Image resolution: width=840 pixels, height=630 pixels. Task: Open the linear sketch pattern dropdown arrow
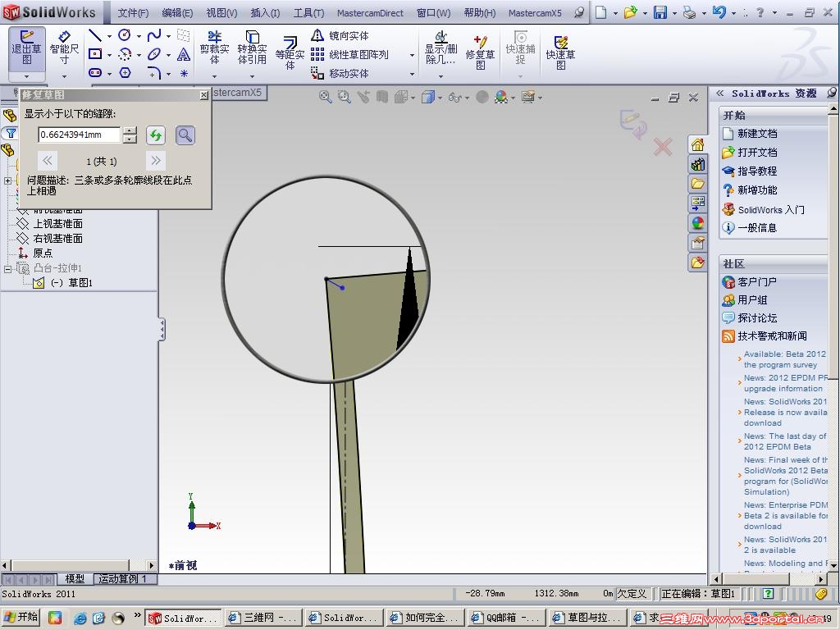pos(412,55)
